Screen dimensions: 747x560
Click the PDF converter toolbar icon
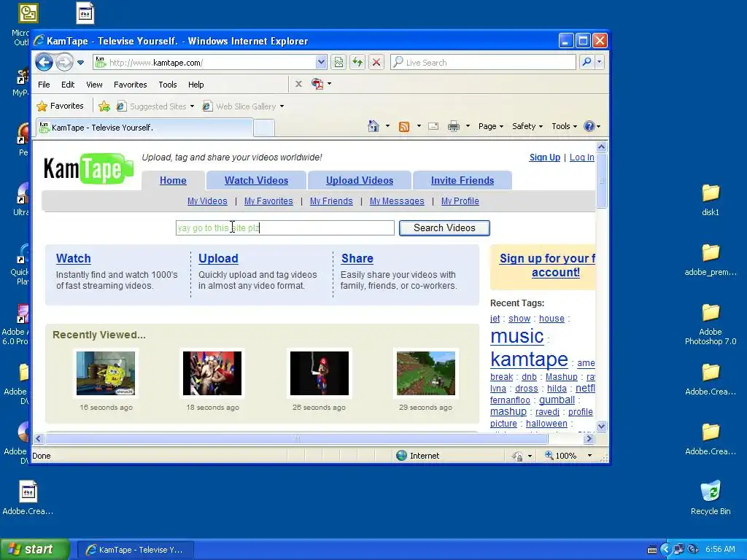coord(317,84)
